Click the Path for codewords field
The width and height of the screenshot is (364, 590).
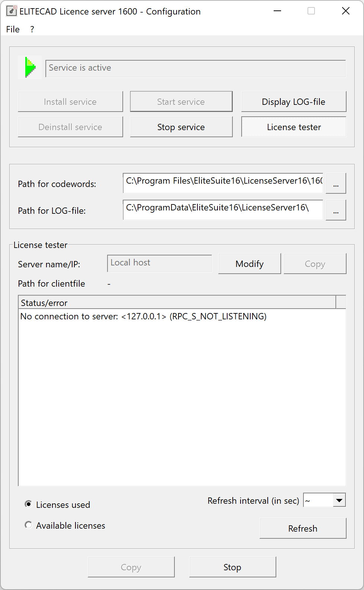click(x=223, y=183)
